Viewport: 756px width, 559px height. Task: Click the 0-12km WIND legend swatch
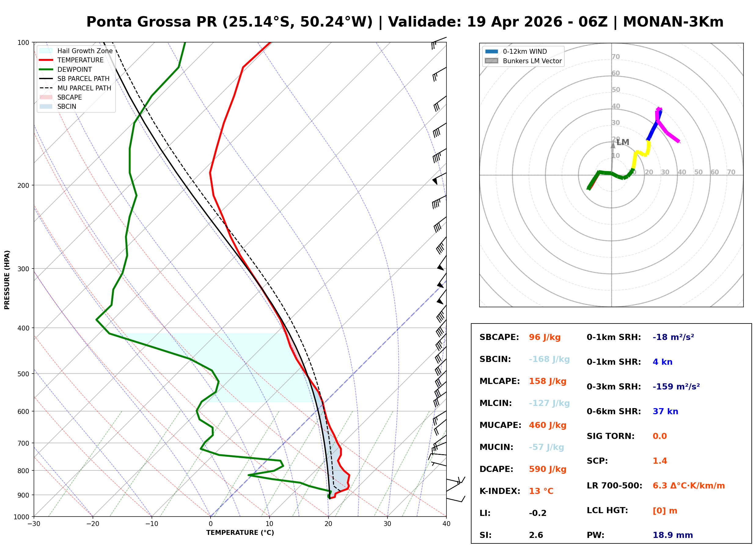(x=492, y=51)
